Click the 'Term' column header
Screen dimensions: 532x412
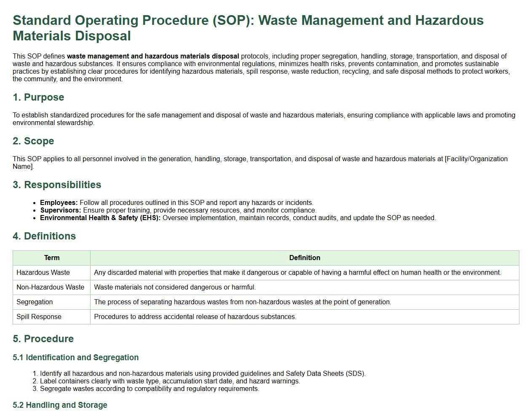tap(52, 258)
